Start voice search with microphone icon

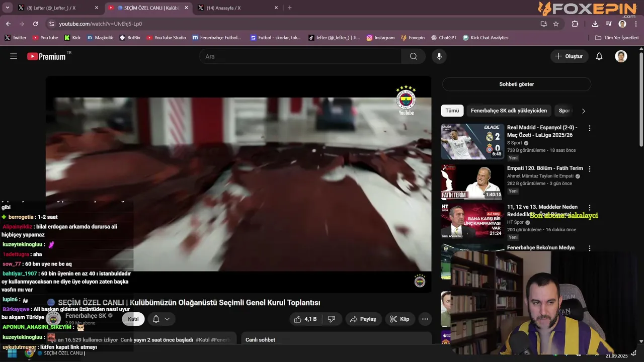(439, 56)
